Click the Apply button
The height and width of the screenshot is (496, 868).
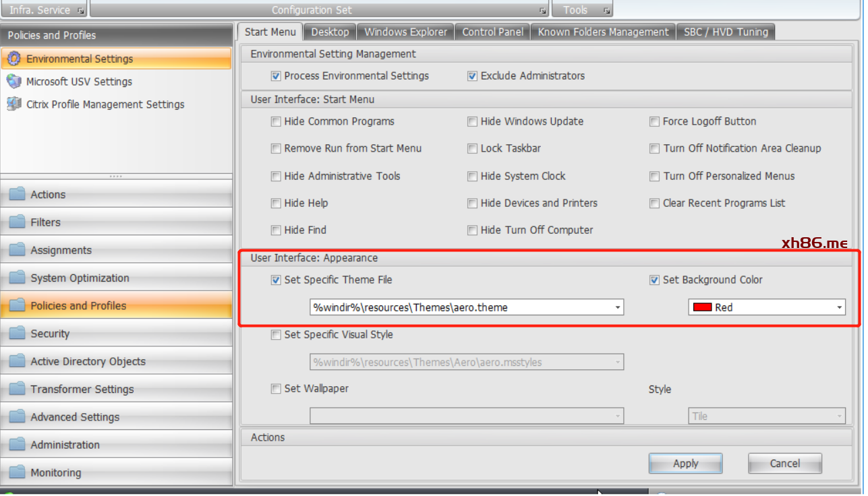tap(685, 464)
